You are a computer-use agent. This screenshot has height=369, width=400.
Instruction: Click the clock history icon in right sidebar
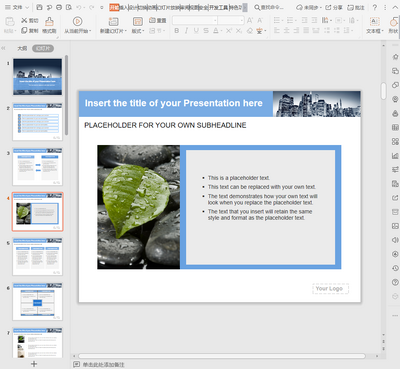coord(395,268)
